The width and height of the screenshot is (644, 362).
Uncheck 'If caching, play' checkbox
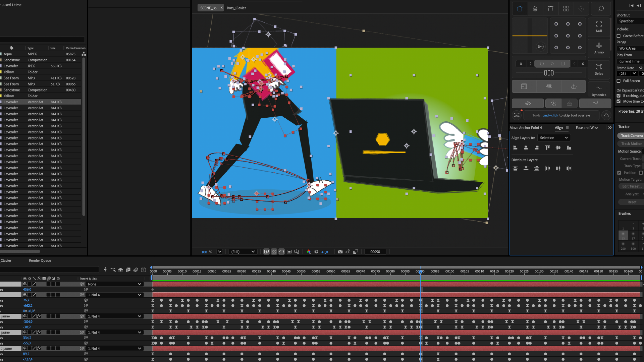click(x=619, y=96)
